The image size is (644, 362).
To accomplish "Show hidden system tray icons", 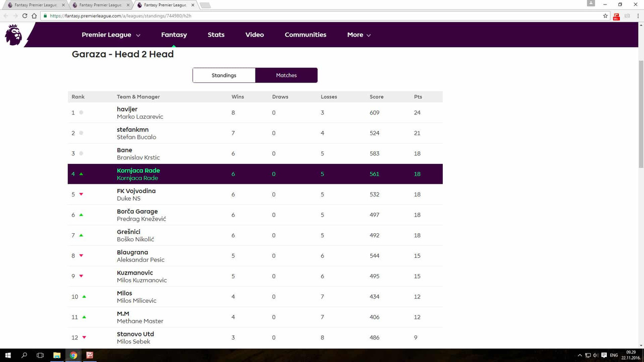I will (x=580, y=355).
